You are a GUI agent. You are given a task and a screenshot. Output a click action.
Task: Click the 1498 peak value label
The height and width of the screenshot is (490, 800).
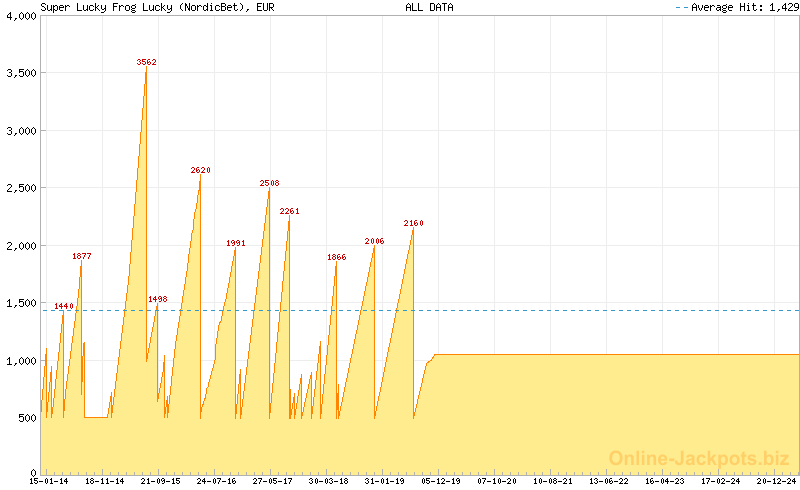tap(158, 299)
